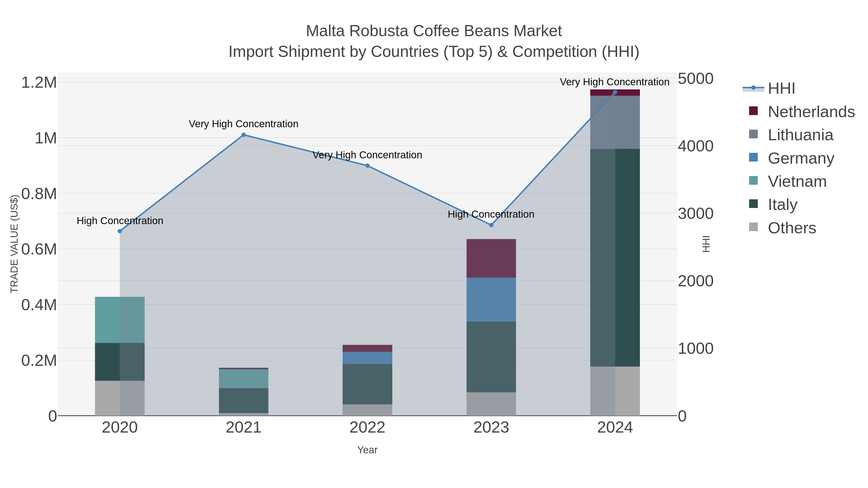Viewport: 868px width, 488px height.
Task: Click the 2020 Vietnam bar segment
Action: tap(120, 320)
